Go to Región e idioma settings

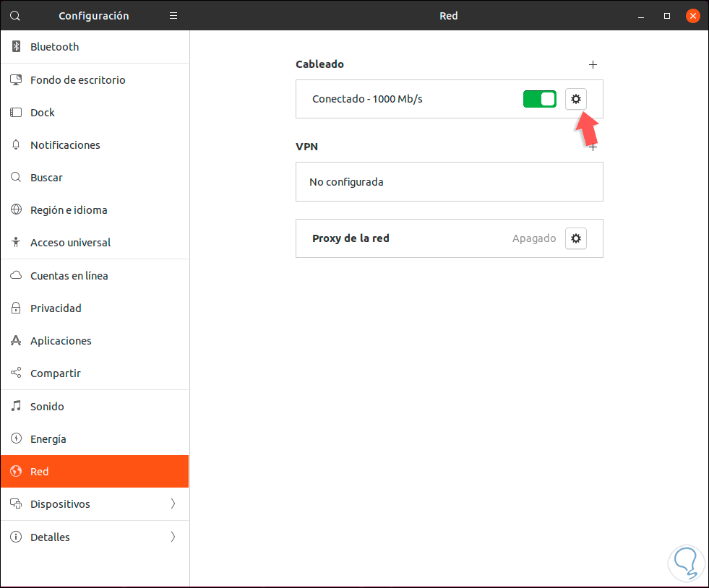tap(69, 210)
